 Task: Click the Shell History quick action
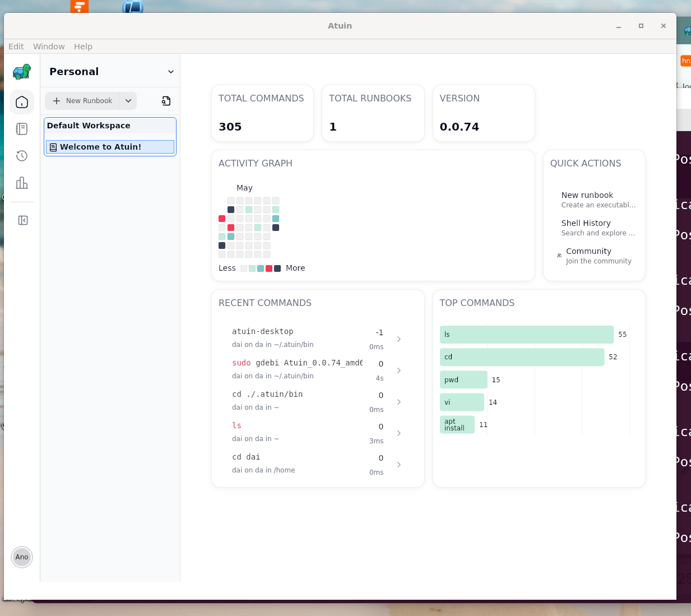click(594, 228)
